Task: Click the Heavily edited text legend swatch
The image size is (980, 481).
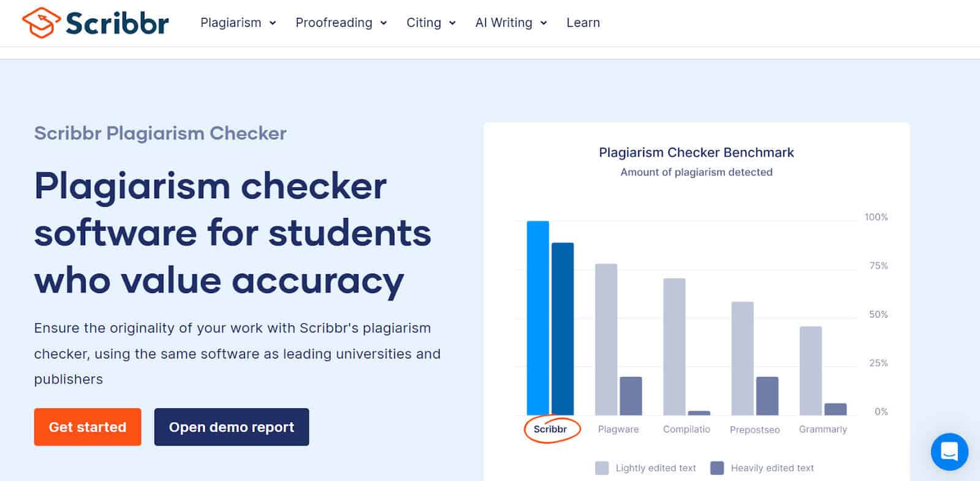Action: [718, 468]
